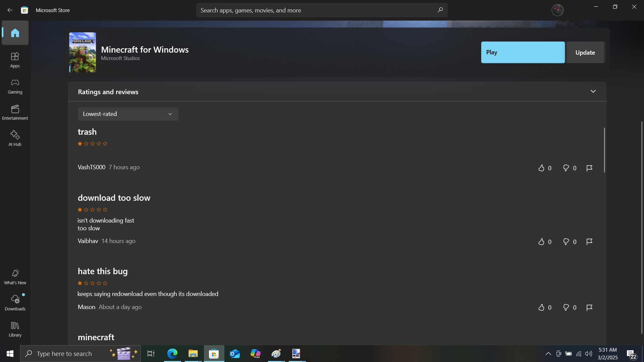The height and width of the screenshot is (362, 644).
Task: Click 'keeps saying redownload' review text
Action: 148,294
